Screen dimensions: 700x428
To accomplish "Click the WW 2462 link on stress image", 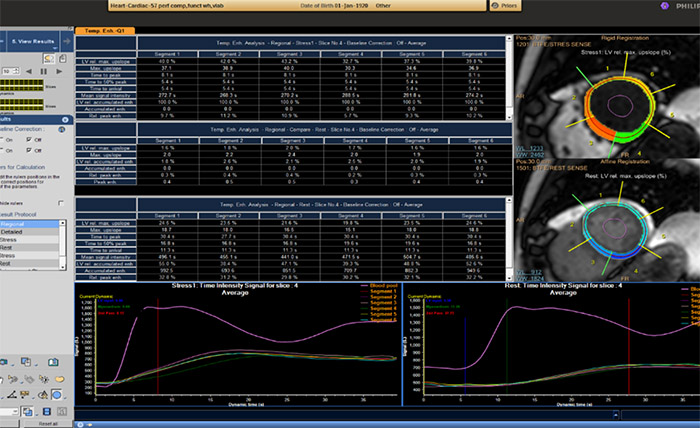I will click(530, 155).
